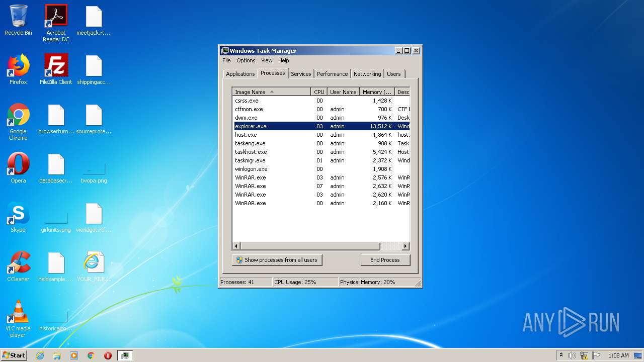Select the meetjack.rtf file icon
644x362 pixels.
[94, 21]
